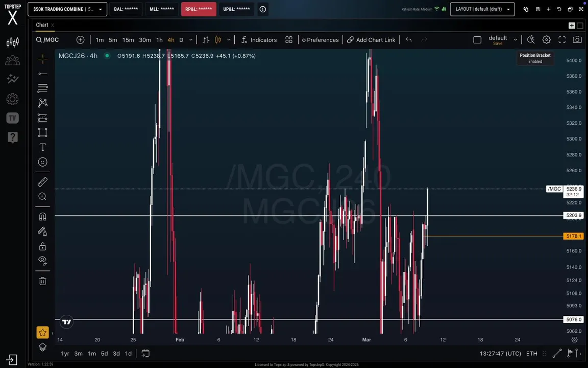Open the object tree layers icon
Screen dimensions: 588x368
(43, 347)
